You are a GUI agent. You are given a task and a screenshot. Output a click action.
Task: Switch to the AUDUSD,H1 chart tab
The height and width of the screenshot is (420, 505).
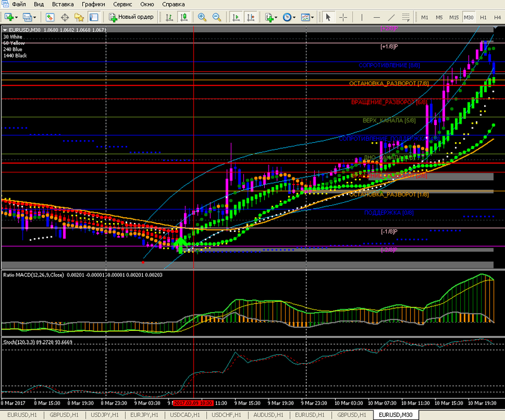pyautogui.click(x=268, y=415)
